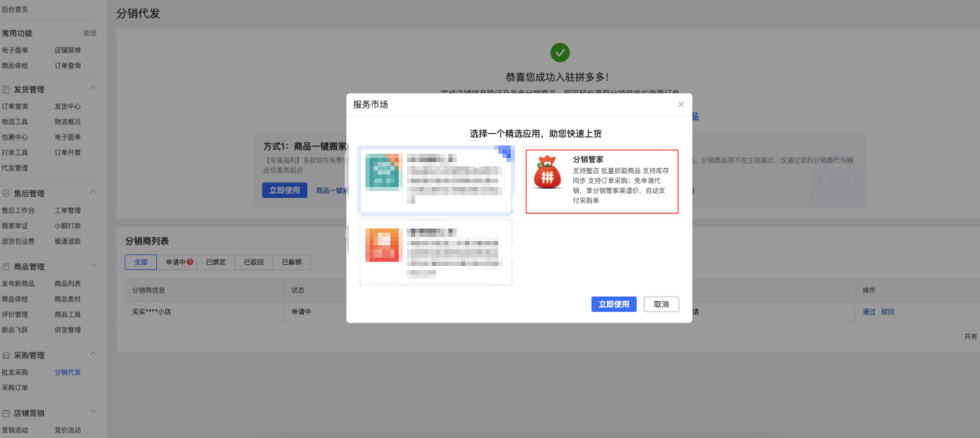980x438 pixels.
Task: Click the 订单查询 item under 发货管理
Action: [15, 106]
